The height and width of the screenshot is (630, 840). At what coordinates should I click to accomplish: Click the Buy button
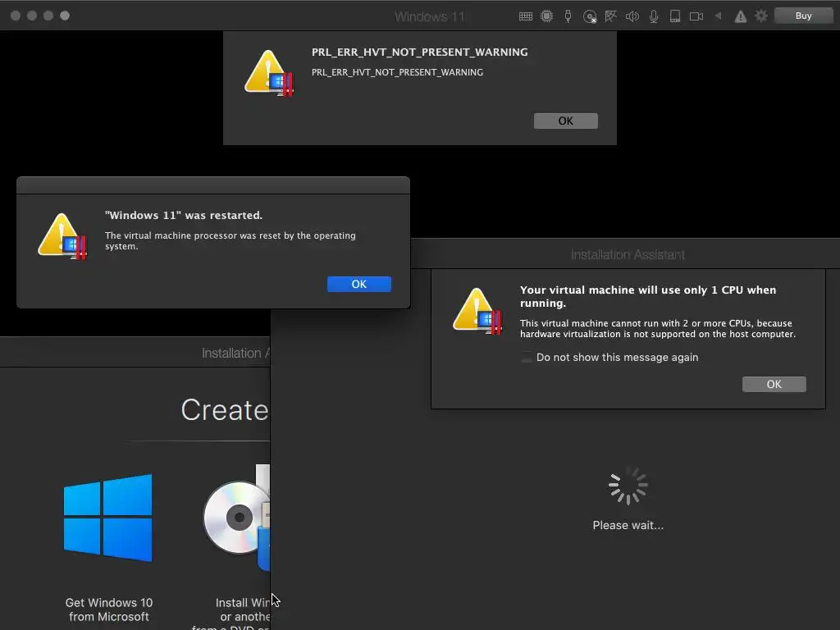pos(804,16)
